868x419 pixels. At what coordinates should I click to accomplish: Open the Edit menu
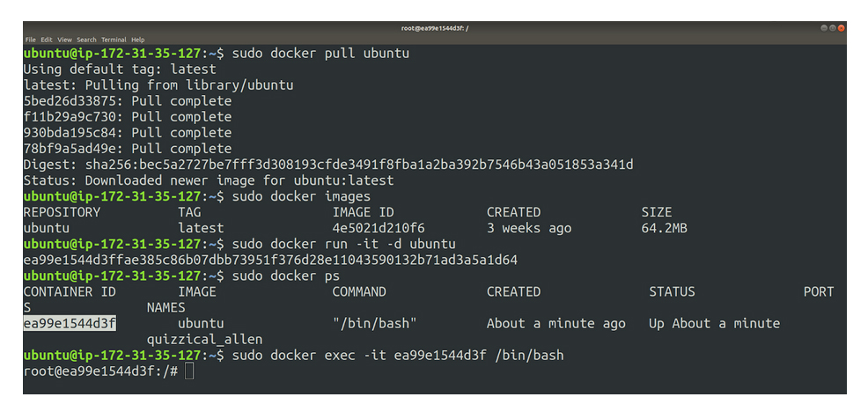[47, 40]
